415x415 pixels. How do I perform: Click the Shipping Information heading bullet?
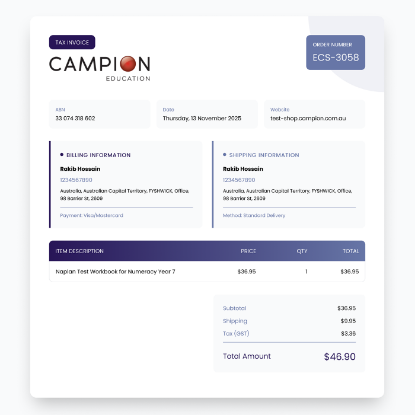224,155
